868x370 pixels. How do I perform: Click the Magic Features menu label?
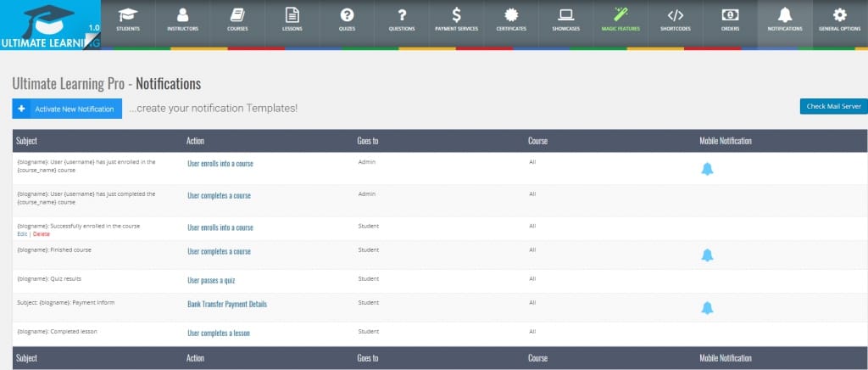click(x=620, y=29)
